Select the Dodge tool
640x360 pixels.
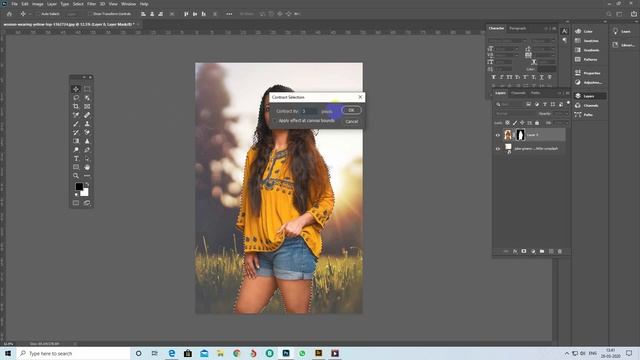(76, 150)
